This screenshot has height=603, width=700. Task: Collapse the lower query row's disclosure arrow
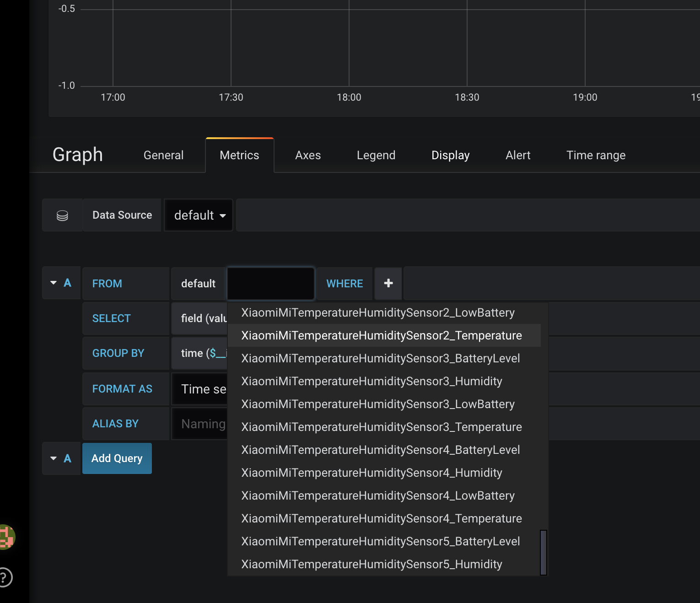(x=54, y=458)
